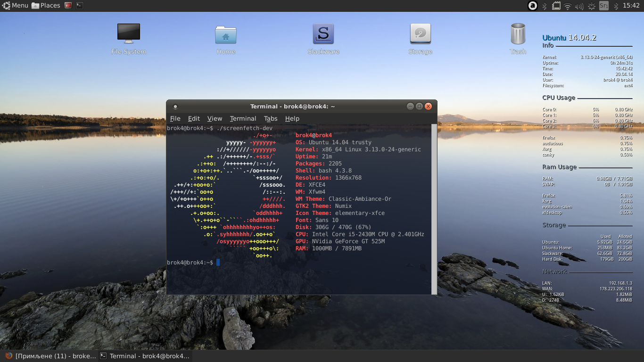Viewport: 644px width, 362px height.
Task: Click the 'Resolution: 1366x768' line
Action: tap(329, 178)
